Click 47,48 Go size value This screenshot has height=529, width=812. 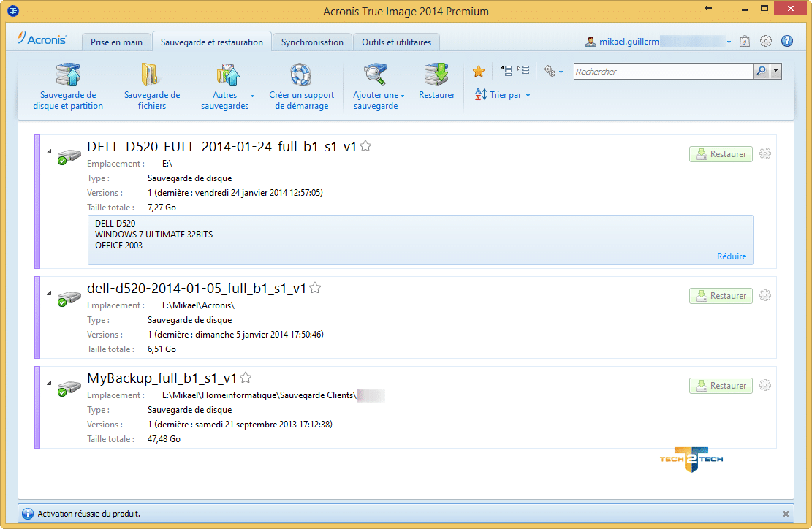pos(164,439)
